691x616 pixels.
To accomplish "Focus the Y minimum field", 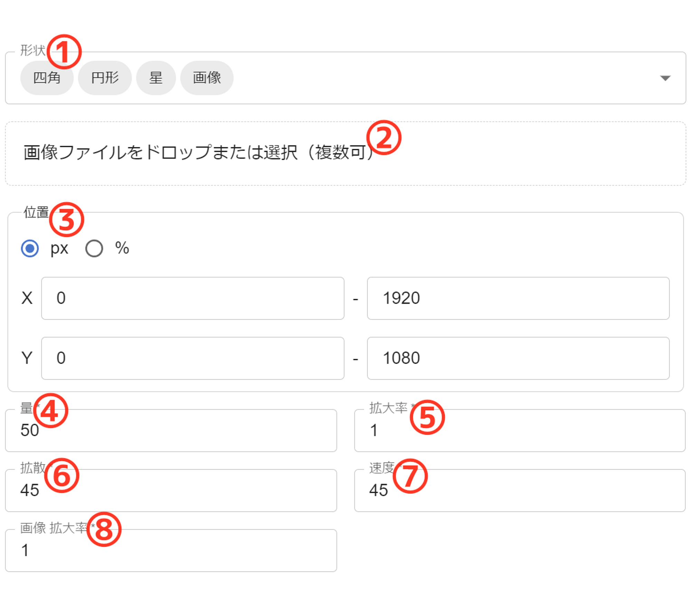I will pos(192,358).
